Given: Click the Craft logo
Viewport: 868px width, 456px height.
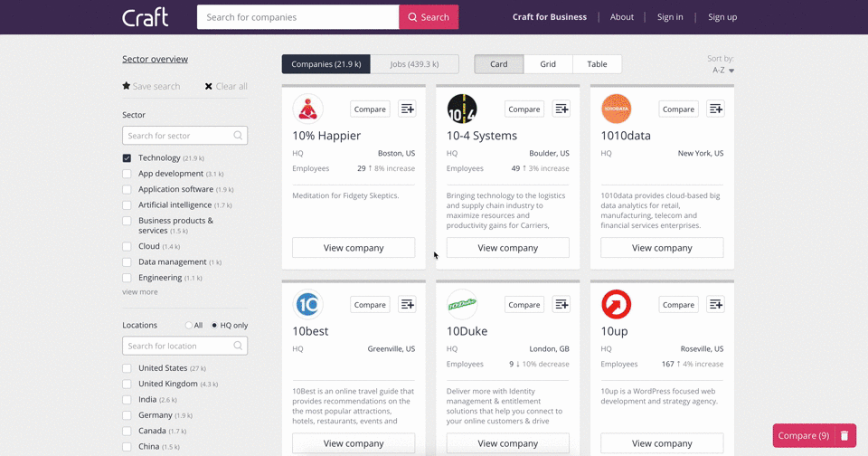Looking at the screenshot, I should coord(145,17).
